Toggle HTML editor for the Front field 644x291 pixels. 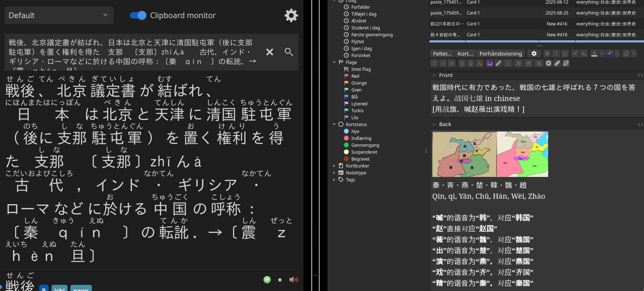640,75
